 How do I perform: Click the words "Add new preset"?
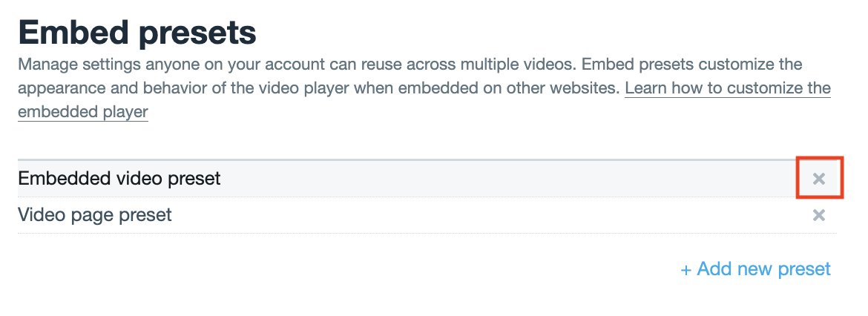coord(764,269)
